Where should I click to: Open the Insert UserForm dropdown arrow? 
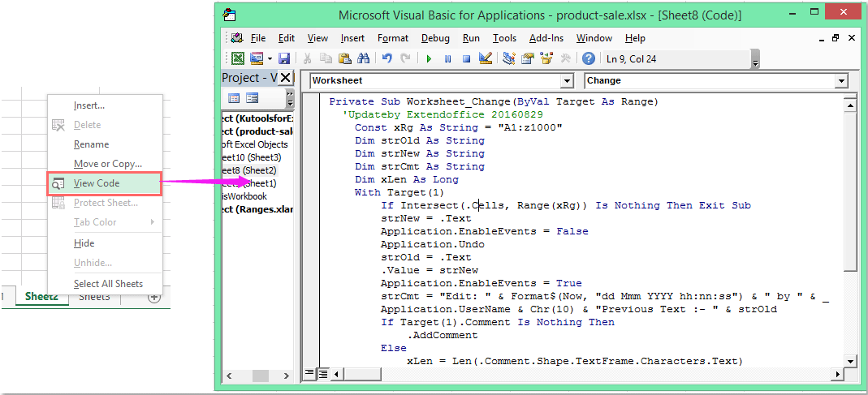point(269,58)
